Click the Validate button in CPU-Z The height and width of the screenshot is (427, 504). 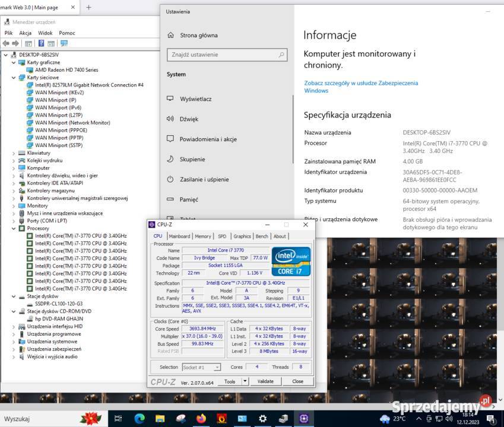265,381
